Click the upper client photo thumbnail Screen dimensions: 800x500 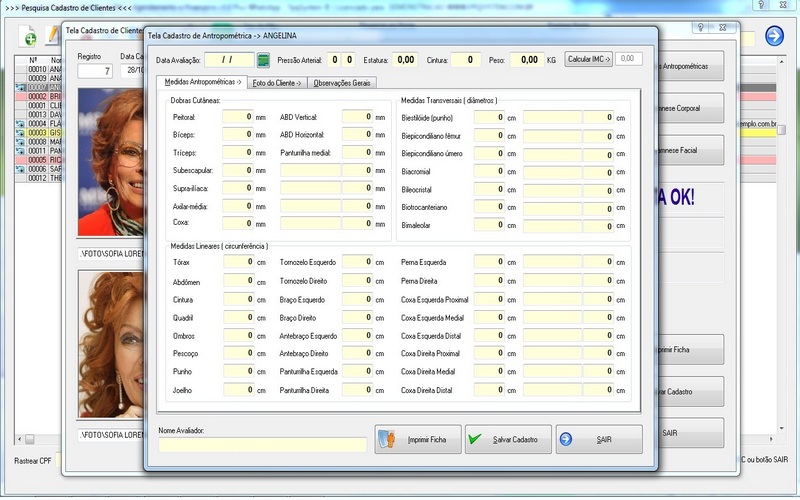111,162
